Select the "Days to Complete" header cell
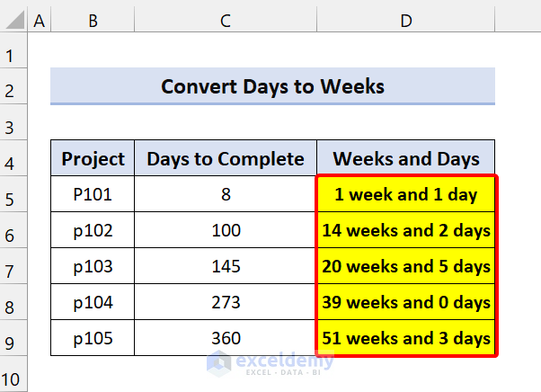Screen dimensions: 541x392 coord(226,159)
